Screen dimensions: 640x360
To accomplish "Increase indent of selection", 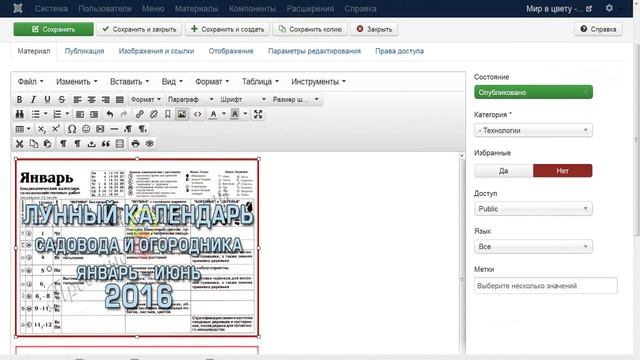I will [x=94, y=114].
